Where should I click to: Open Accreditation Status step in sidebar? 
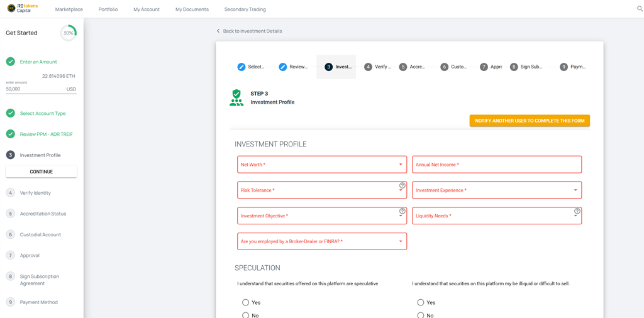click(x=43, y=214)
